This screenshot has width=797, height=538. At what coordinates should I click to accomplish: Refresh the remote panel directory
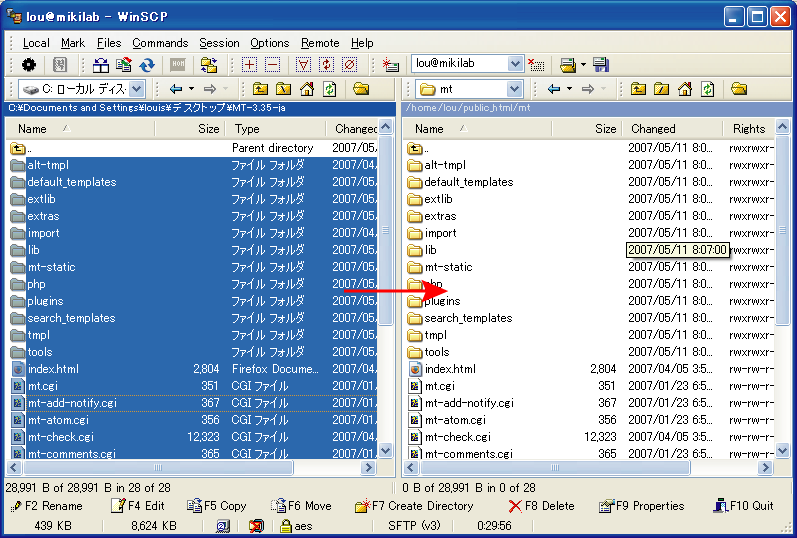(x=709, y=89)
